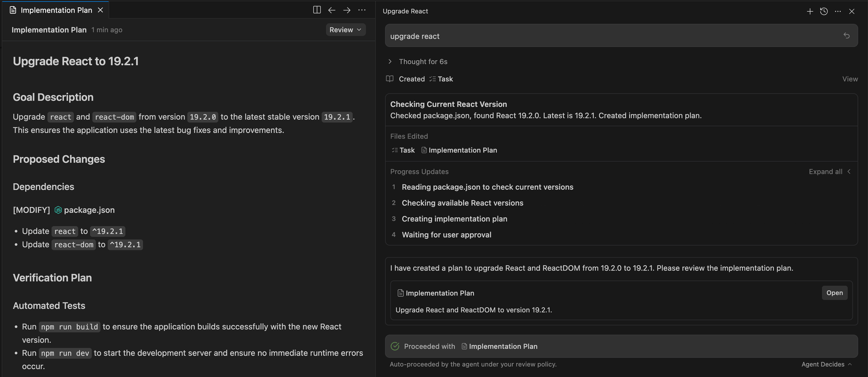
Task: Click View next to Created Task
Action: pyautogui.click(x=850, y=79)
